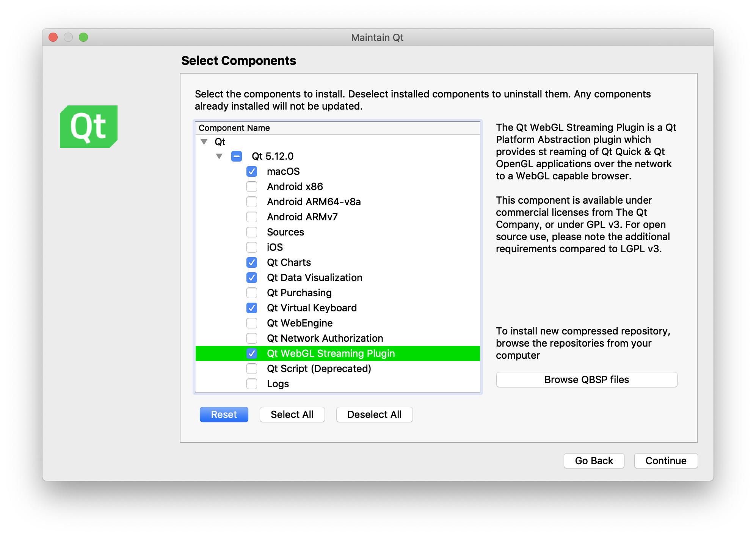Click the macOS checkbox to select it
The image size is (756, 537).
click(x=251, y=171)
